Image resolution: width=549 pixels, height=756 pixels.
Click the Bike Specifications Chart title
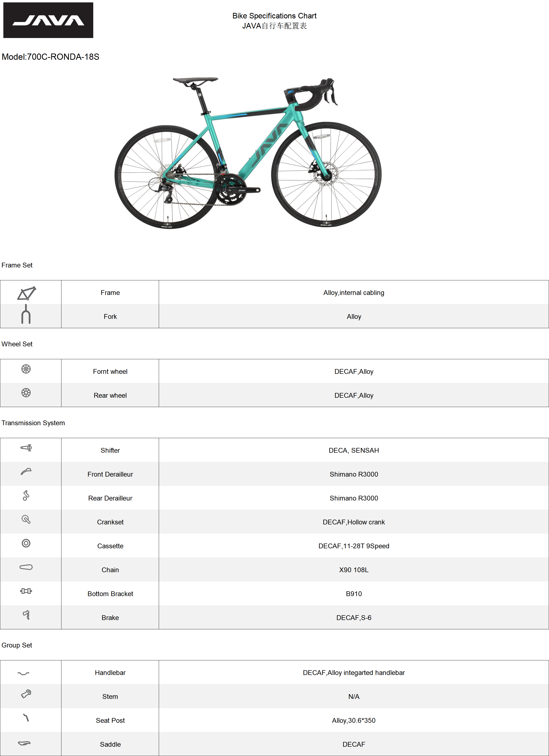pyautogui.click(x=274, y=16)
